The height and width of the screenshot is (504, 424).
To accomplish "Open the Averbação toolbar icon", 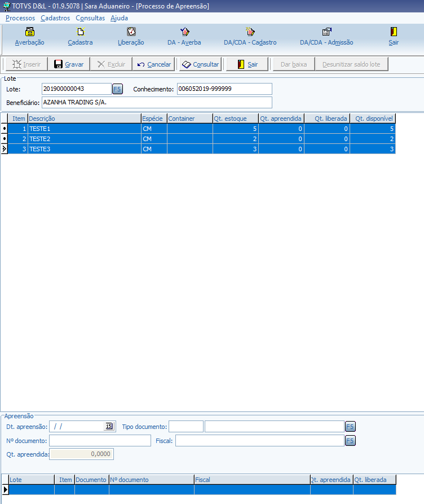I will (x=29, y=37).
